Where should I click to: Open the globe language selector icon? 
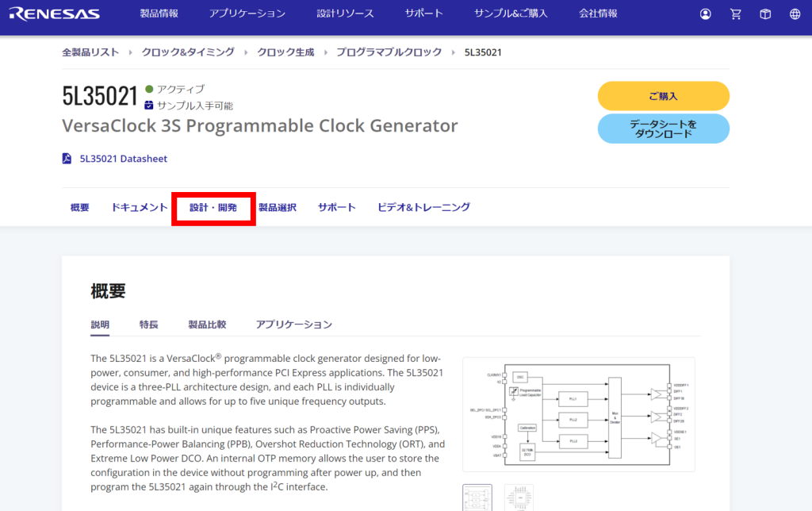pos(794,13)
